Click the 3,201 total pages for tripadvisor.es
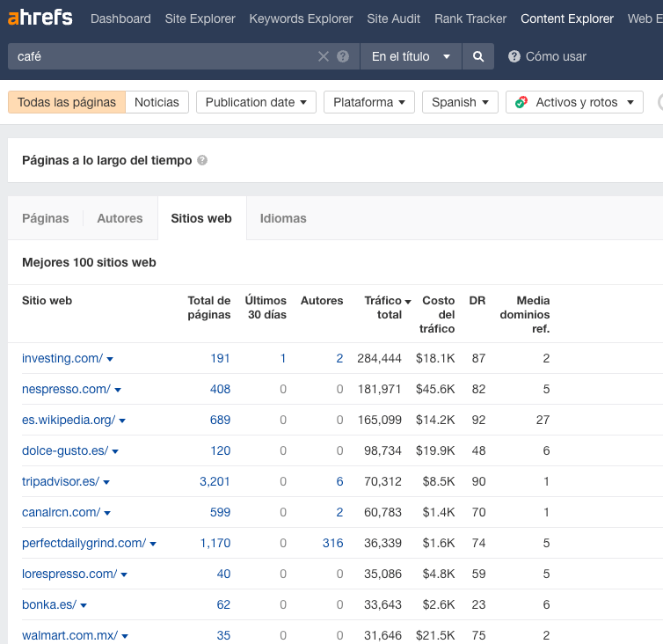 215,481
